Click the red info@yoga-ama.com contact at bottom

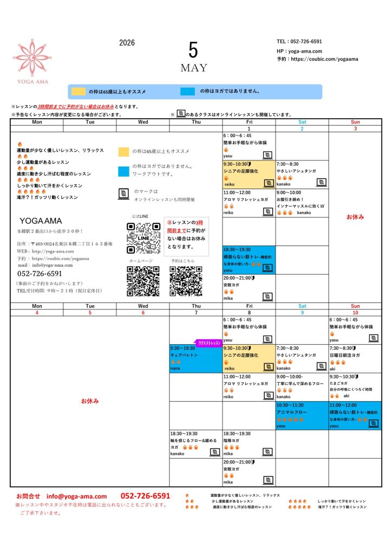click(83, 496)
